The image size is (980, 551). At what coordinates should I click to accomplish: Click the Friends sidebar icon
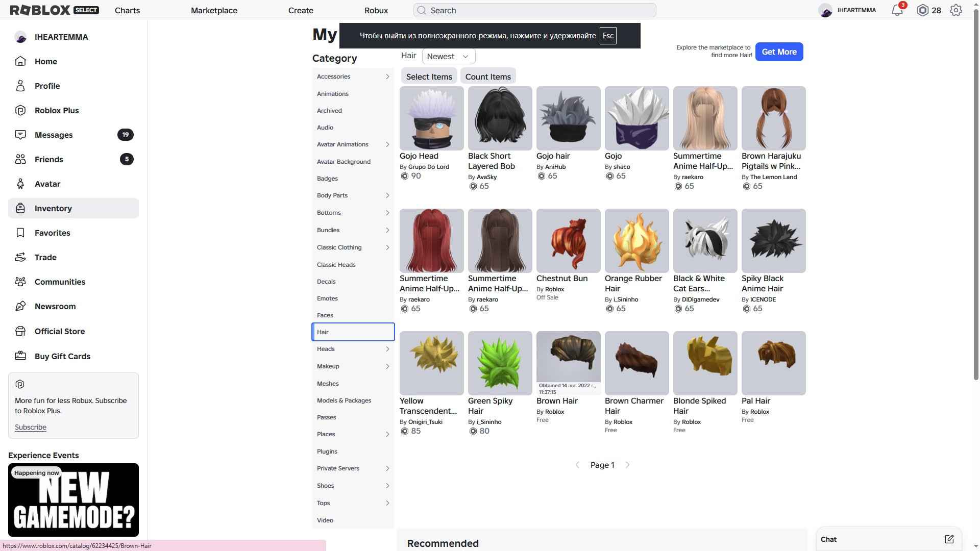20,159
